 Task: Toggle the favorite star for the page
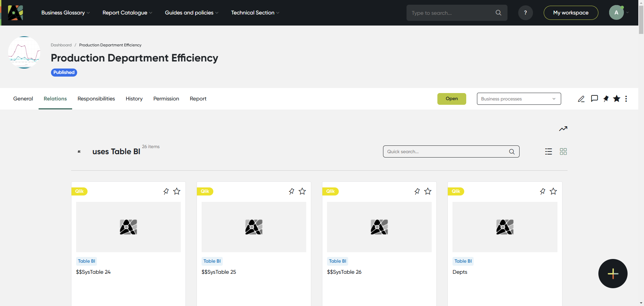[616, 99]
